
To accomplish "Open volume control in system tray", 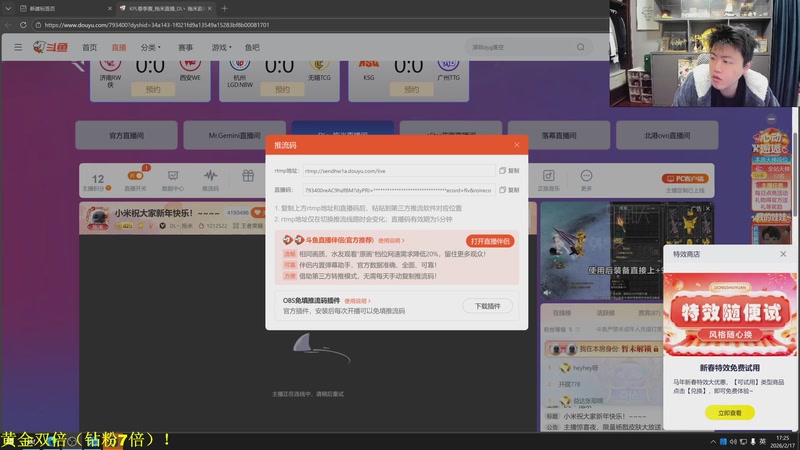I will tap(733, 442).
